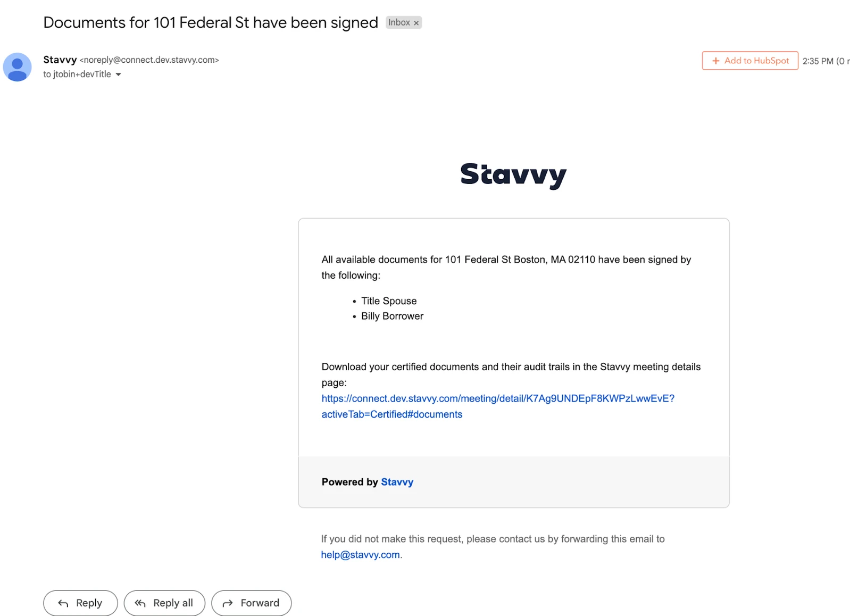850x616 pixels.
Task: Click the Forward arrow icon
Action: pos(228,603)
